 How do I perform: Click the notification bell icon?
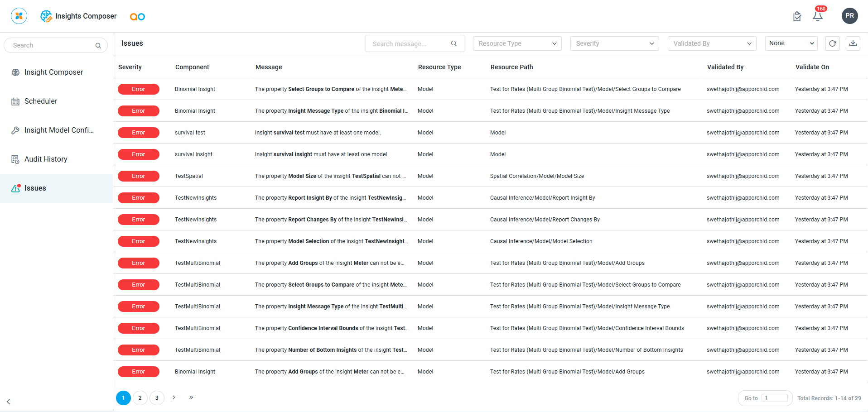[x=817, y=17]
